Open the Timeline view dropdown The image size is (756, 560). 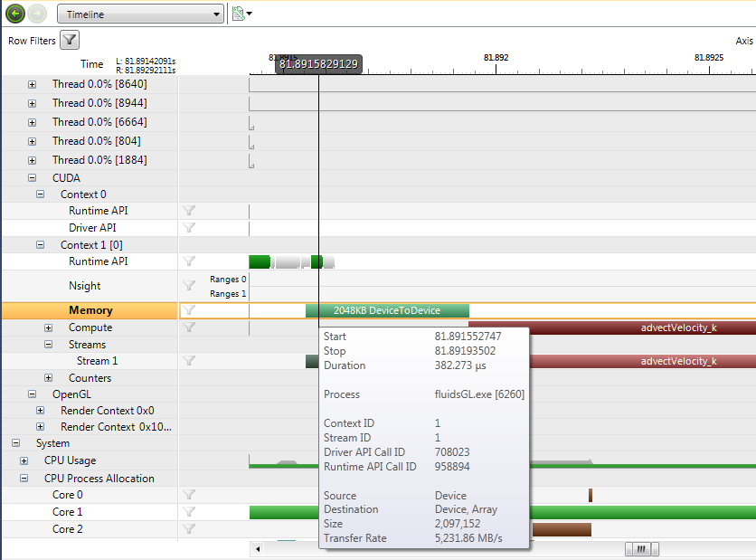140,14
